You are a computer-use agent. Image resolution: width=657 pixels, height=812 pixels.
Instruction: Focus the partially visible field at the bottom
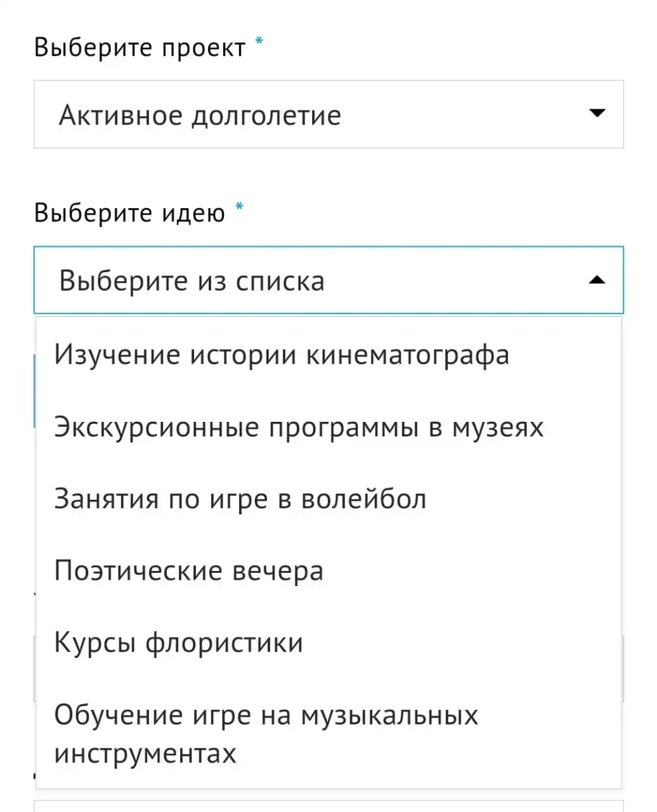point(328,806)
